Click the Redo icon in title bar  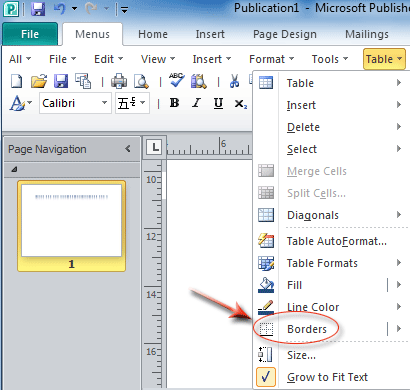tap(91, 9)
